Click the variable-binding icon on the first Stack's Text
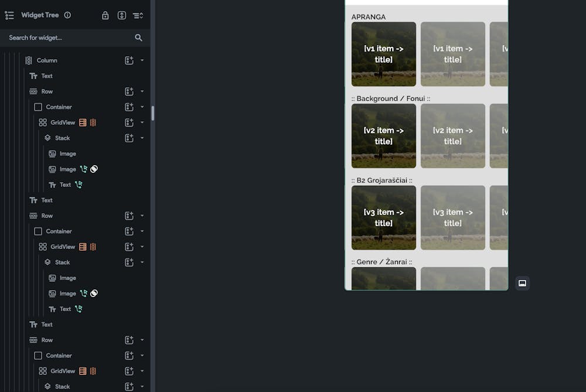This screenshot has height=392, width=586. (x=79, y=185)
